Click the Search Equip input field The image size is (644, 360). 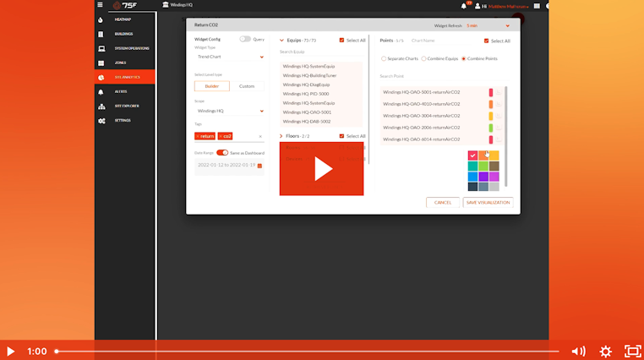point(321,52)
